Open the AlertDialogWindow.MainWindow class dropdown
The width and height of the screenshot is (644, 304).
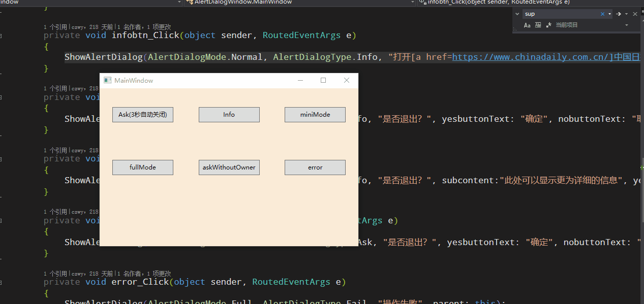point(300,2)
